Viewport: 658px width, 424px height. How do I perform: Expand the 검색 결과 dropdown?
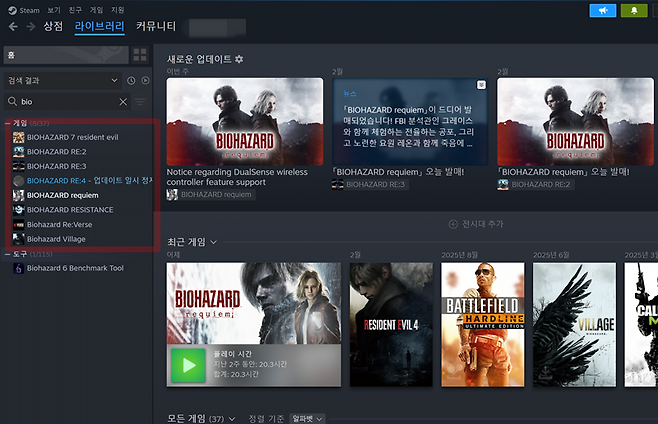[x=63, y=80]
